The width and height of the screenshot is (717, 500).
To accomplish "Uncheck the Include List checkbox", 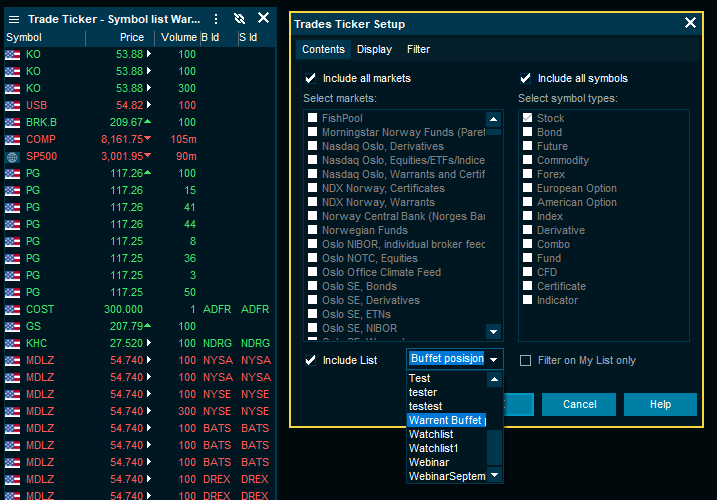I will 311,360.
